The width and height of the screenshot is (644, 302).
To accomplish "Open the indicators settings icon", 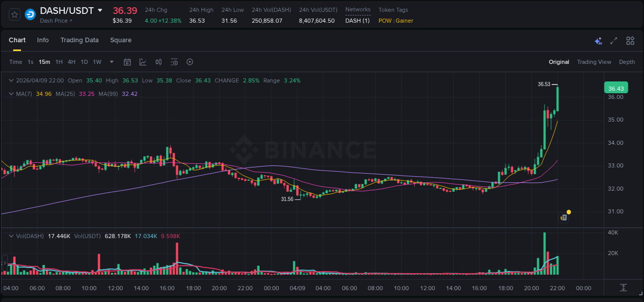I will coord(174,62).
